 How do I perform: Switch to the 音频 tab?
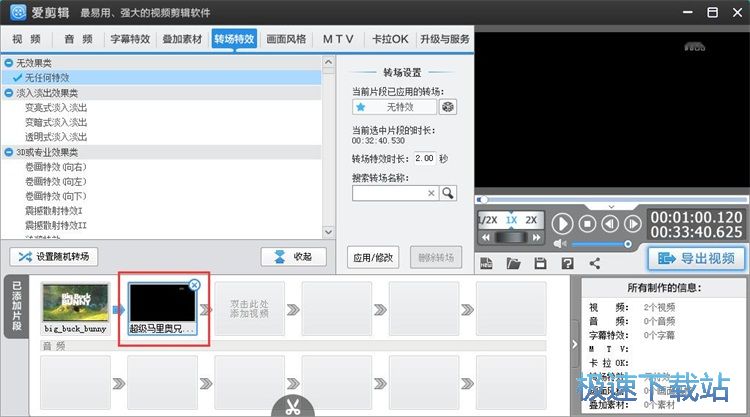tap(78, 39)
